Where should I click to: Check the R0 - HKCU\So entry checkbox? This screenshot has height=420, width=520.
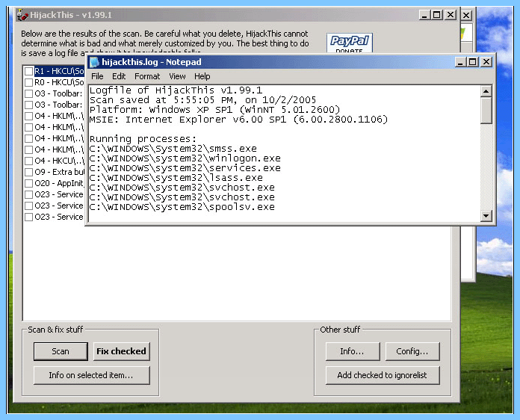tap(29, 82)
